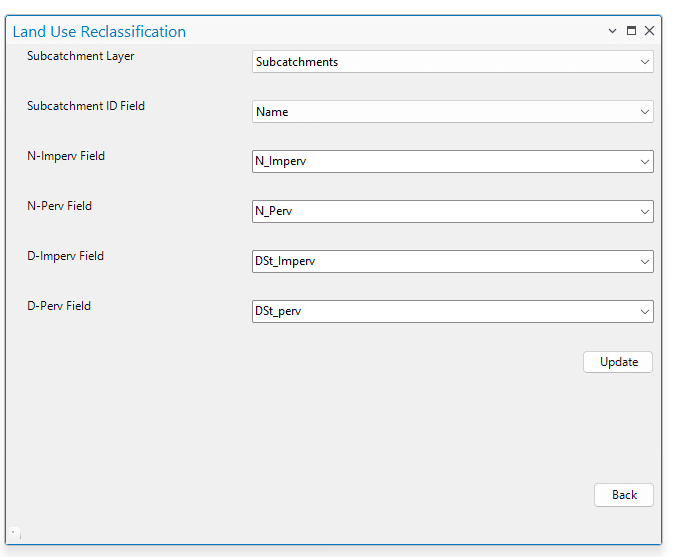Expand the N-Imperv Field combo box
The height and width of the screenshot is (557, 676).
[644, 161]
